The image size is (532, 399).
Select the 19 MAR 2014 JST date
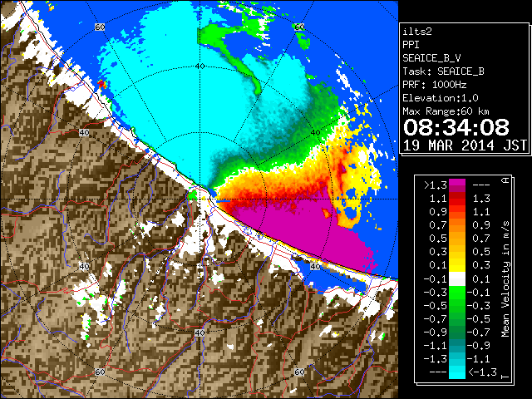coord(465,145)
